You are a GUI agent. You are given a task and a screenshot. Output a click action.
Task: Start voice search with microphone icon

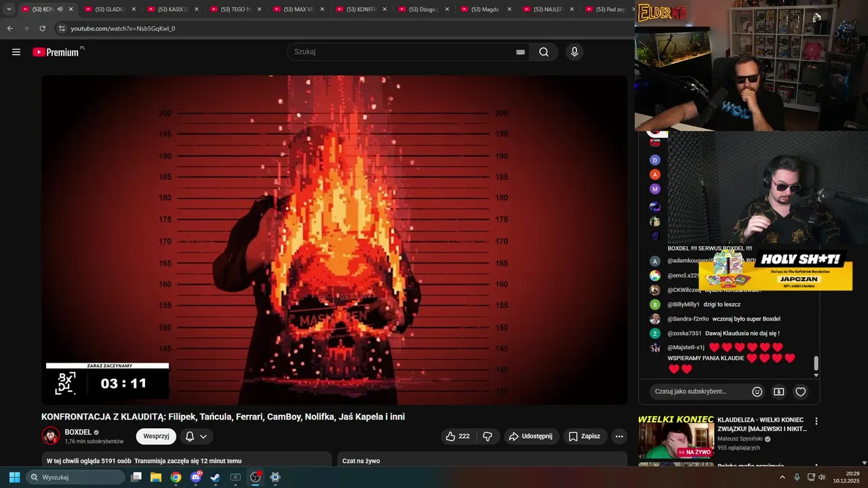[574, 52]
